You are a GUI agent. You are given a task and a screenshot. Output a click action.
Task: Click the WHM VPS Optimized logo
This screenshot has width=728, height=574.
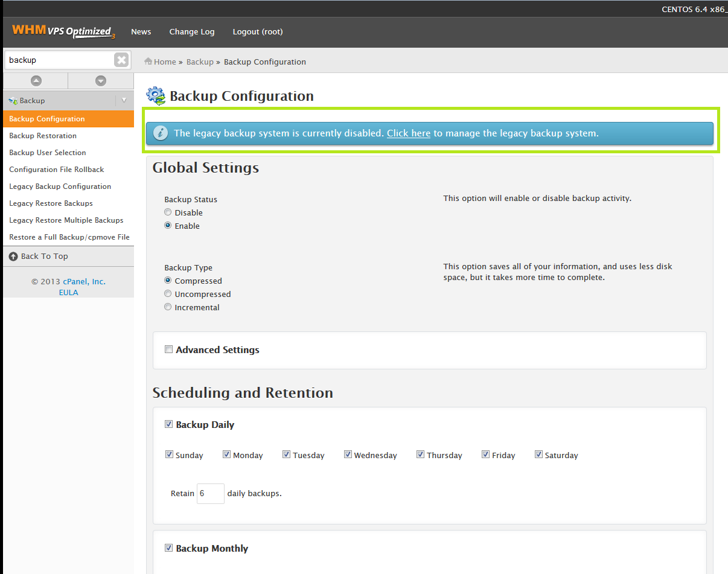63,31
